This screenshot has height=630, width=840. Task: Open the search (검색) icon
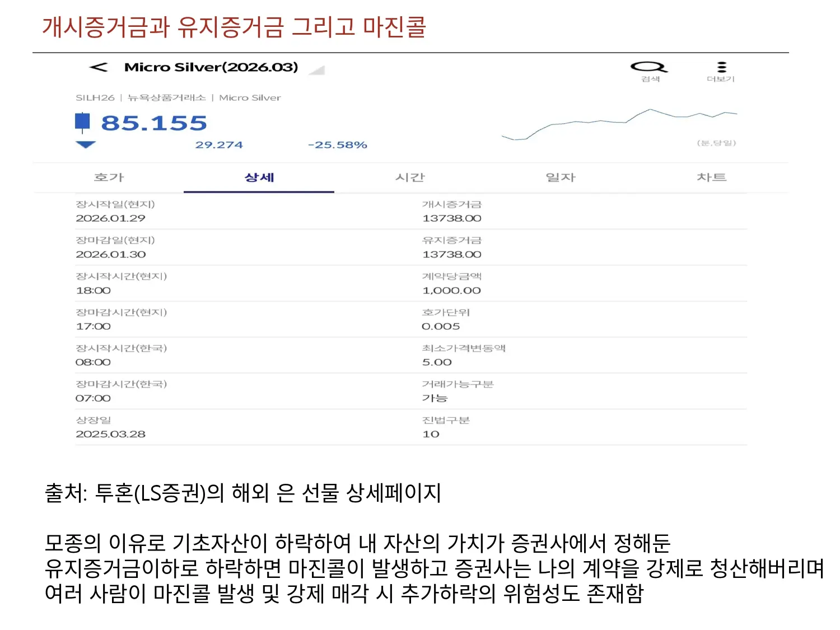click(650, 68)
